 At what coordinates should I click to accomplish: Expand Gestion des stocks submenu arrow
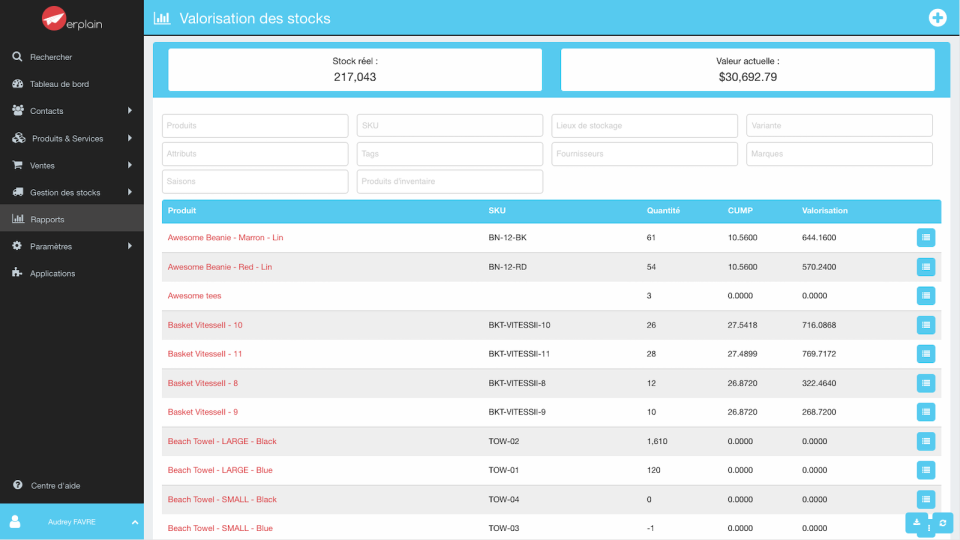pos(130,192)
